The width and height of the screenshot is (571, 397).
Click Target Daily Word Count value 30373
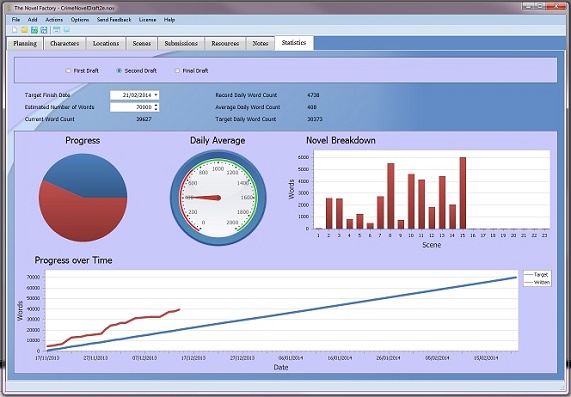click(x=315, y=119)
